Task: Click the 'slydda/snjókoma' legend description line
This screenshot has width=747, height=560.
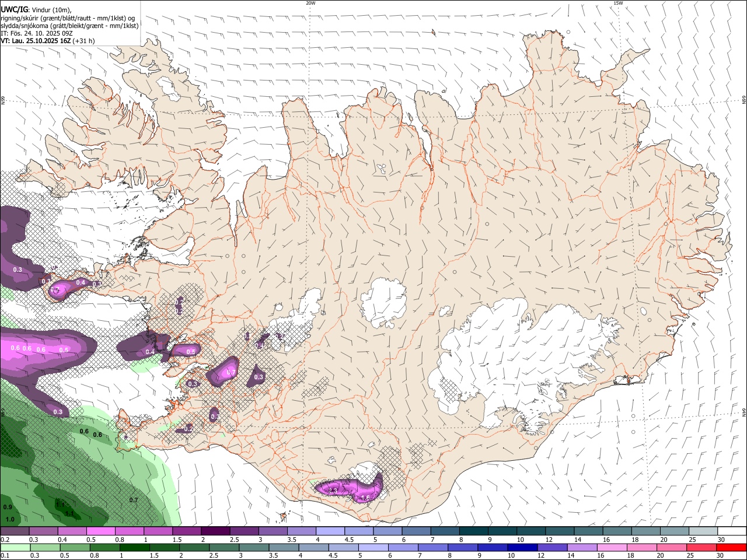Action: coord(69,26)
